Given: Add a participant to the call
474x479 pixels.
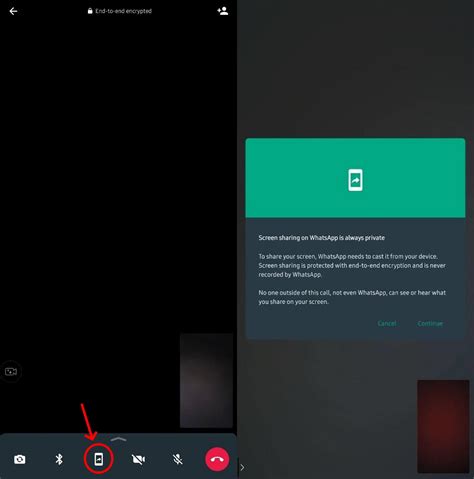Looking at the screenshot, I should (223, 11).
